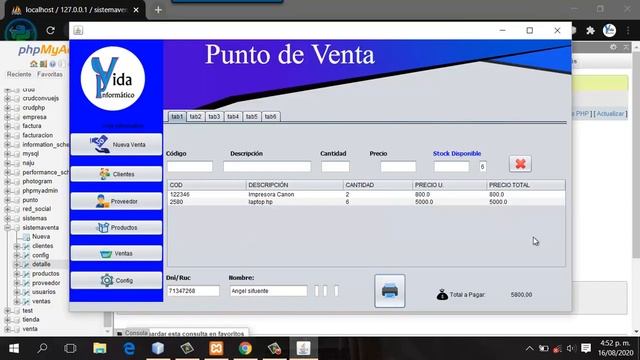
Task: Reload the browser page
Action: (50, 31)
